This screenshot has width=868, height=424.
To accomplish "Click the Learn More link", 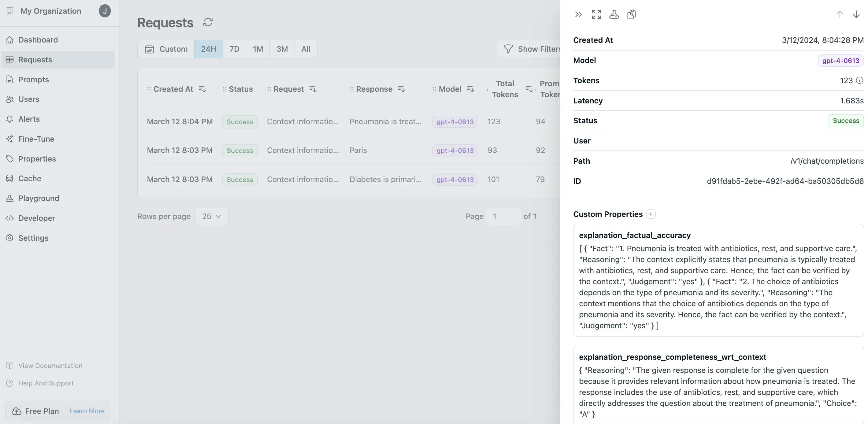I will coord(87,411).
